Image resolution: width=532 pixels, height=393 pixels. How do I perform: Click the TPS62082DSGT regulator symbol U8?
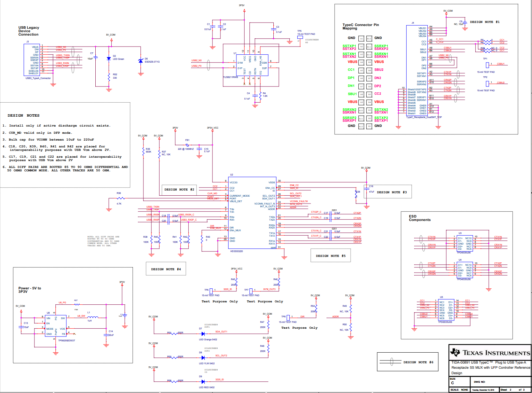[x=56, y=325]
